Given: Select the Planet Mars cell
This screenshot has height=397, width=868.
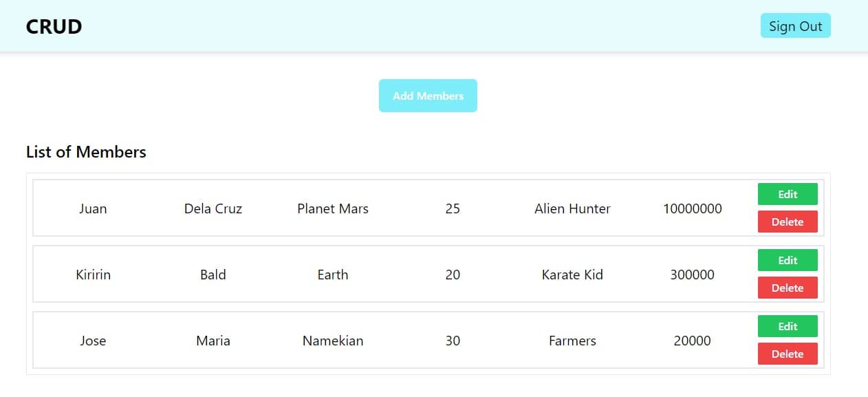Looking at the screenshot, I should tap(333, 208).
